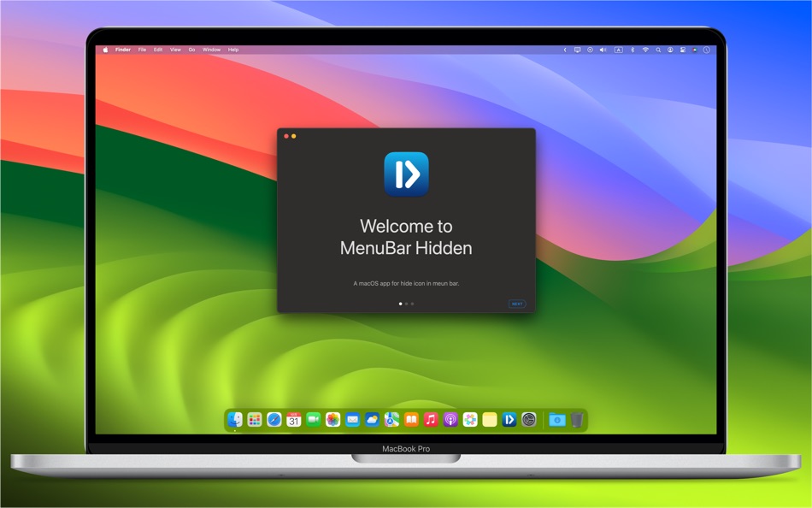Open the keyboard input source indicator
This screenshot has height=508, width=812.
[x=618, y=50]
